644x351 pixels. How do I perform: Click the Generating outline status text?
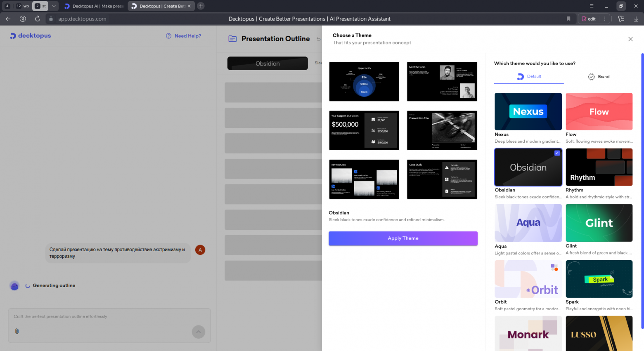point(54,285)
